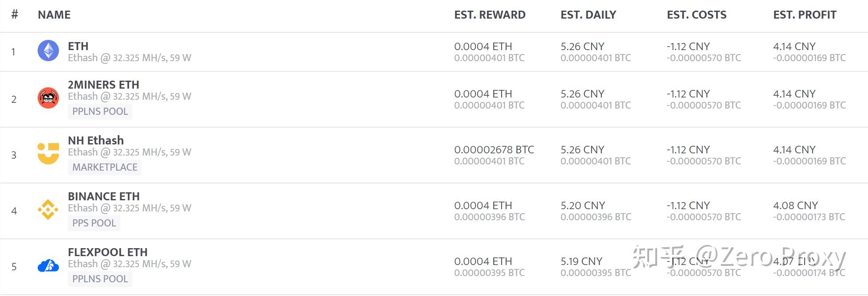Viewport: 868px width, 296px height.
Task: Open the FLEXPOOL ETH pool link
Action: pyautogui.click(x=108, y=252)
